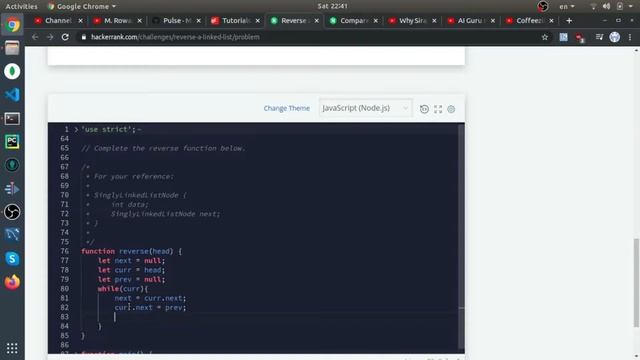
Task: Open sound volume indicator in top bar
Action: click(x=607, y=6)
